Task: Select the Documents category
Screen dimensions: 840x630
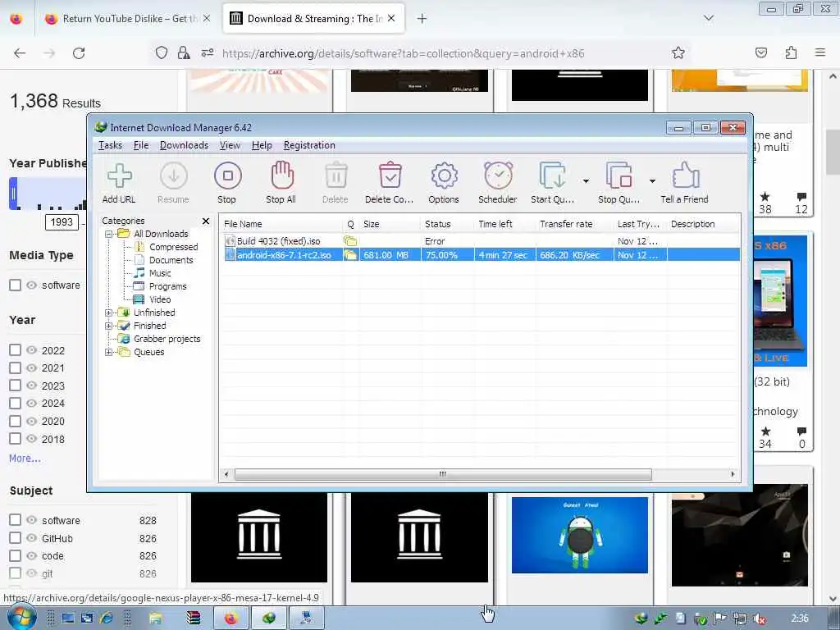Action: (x=171, y=260)
